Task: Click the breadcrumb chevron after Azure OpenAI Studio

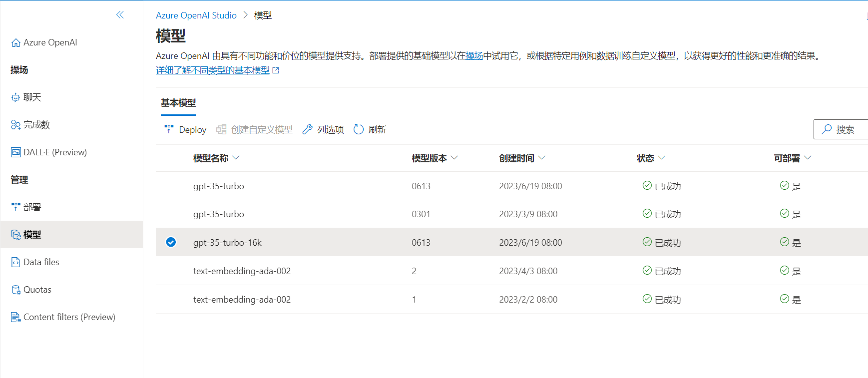Action: tap(245, 15)
